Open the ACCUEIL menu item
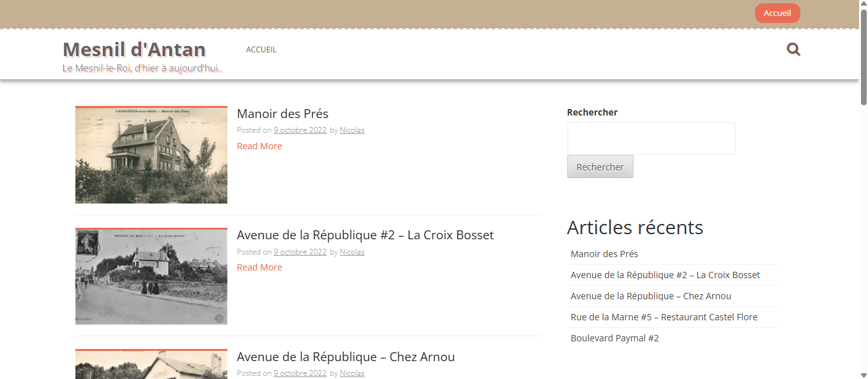868x379 pixels. coord(261,49)
